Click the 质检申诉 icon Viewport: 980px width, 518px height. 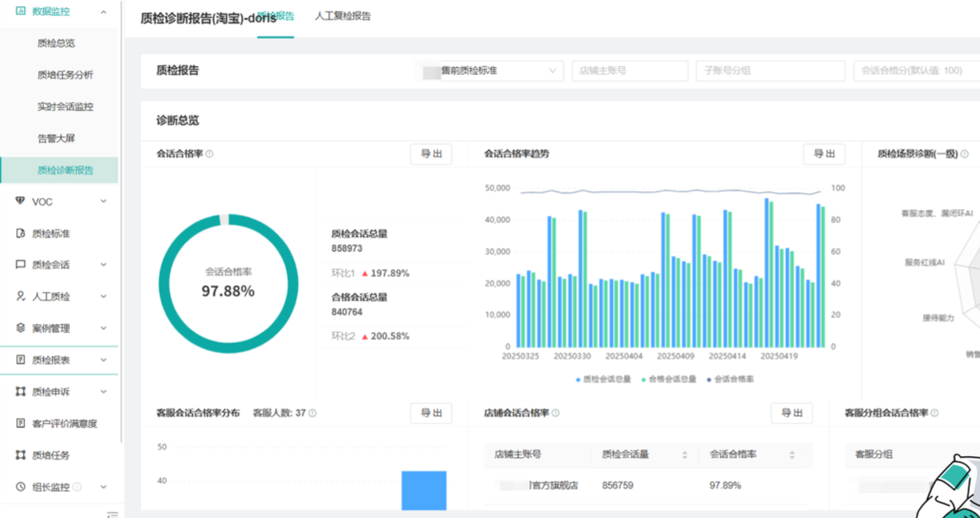click(20, 392)
